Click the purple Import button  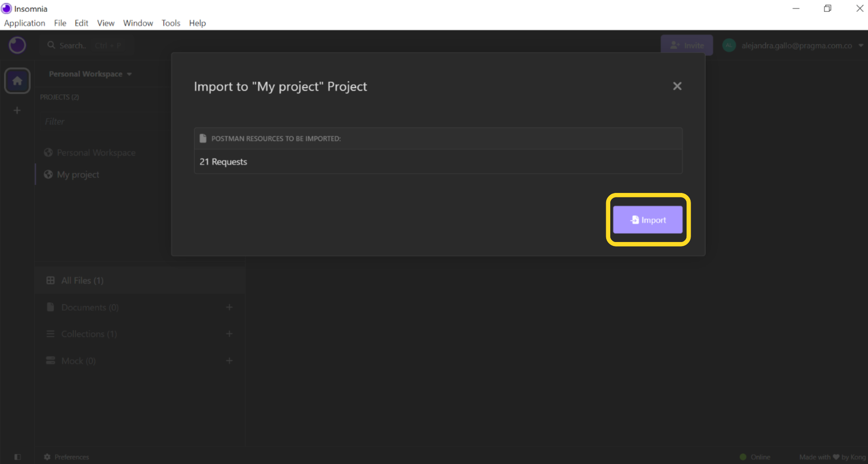pos(647,220)
